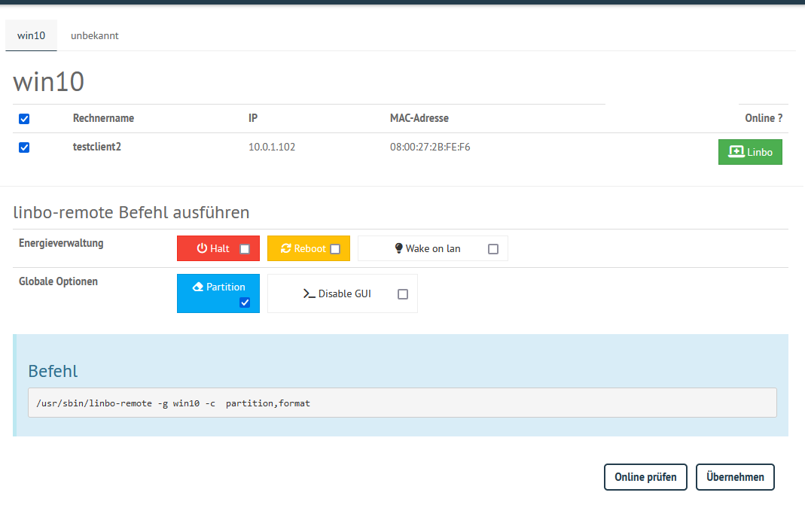Enable the Disable GUI checkbox

(403, 294)
